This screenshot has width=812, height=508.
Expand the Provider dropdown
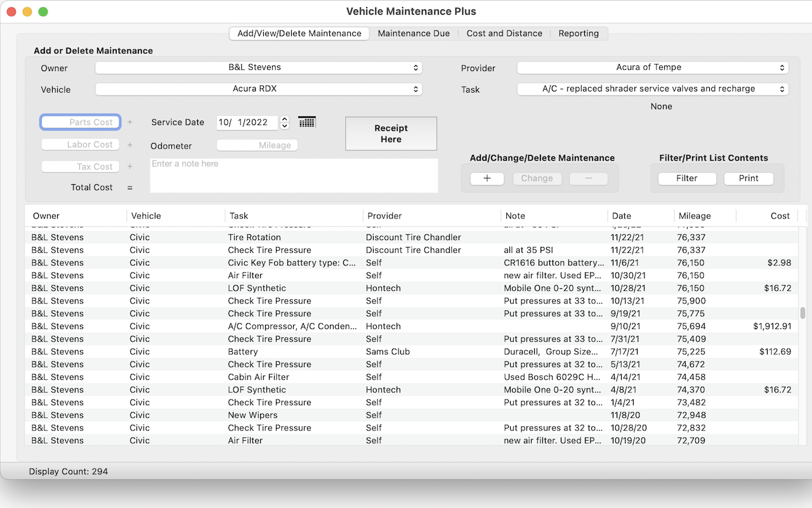pos(652,67)
